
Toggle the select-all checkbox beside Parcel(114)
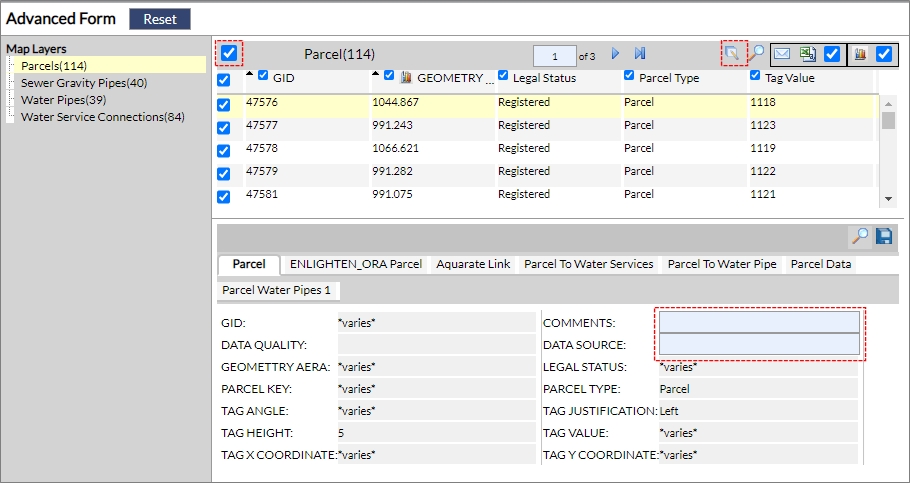coord(229,53)
